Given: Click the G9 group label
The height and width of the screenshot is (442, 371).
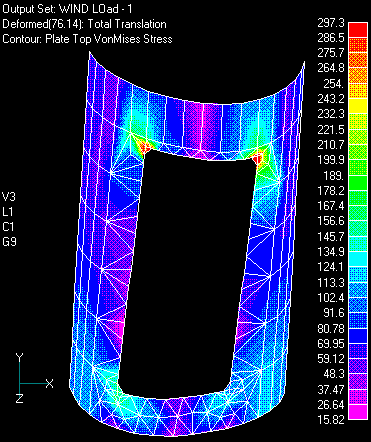Looking at the screenshot, I should click(9, 242).
